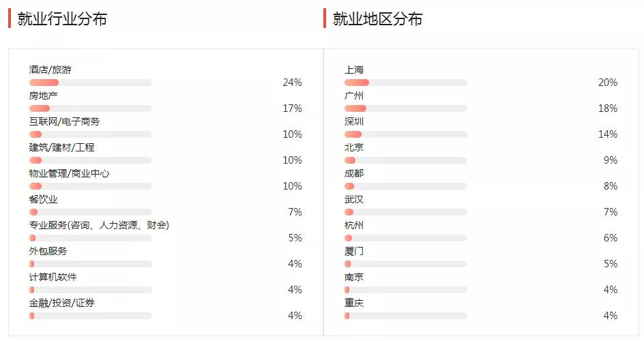Click the 就业行业分布 section heading
This screenshot has height=341, width=644.
(62, 18)
